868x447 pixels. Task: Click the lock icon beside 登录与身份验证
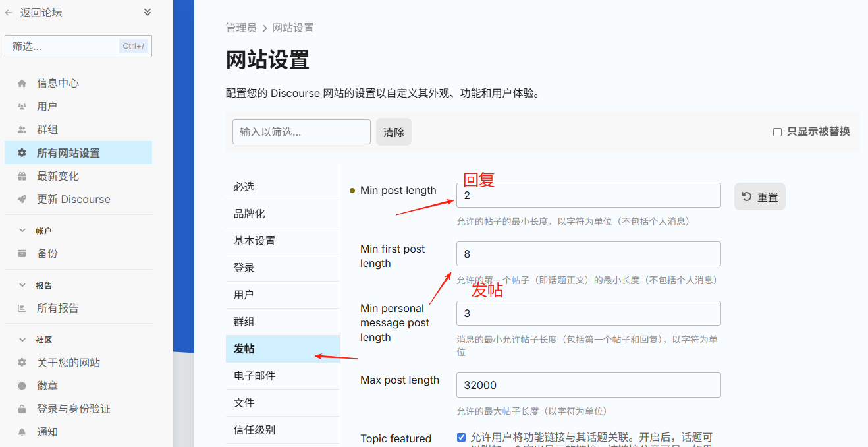click(22, 409)
